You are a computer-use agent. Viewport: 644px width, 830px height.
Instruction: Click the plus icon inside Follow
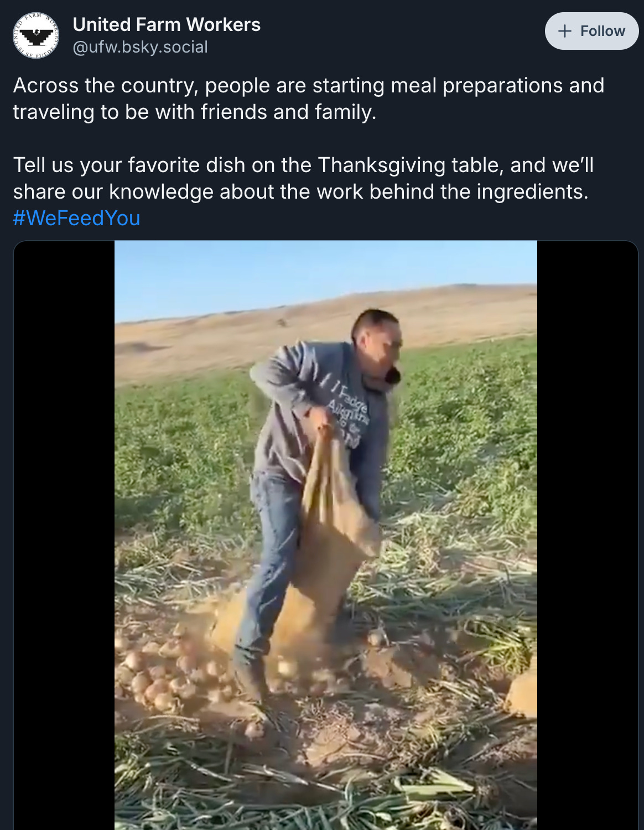564,31
